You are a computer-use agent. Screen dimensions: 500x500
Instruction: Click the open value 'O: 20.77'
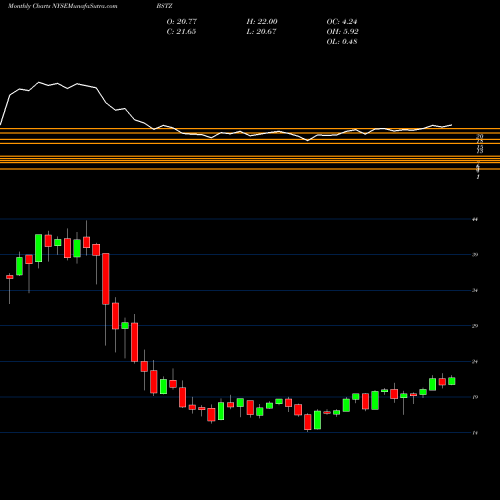(182, 21)
